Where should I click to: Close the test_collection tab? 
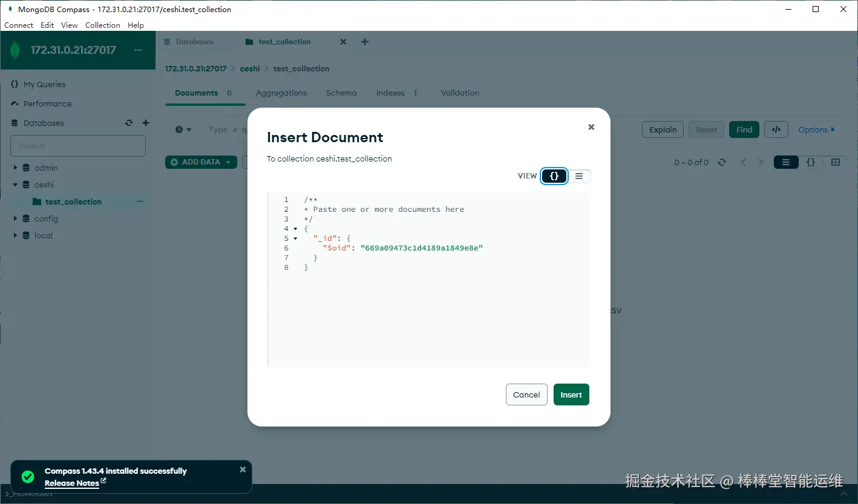click(343, 42)
